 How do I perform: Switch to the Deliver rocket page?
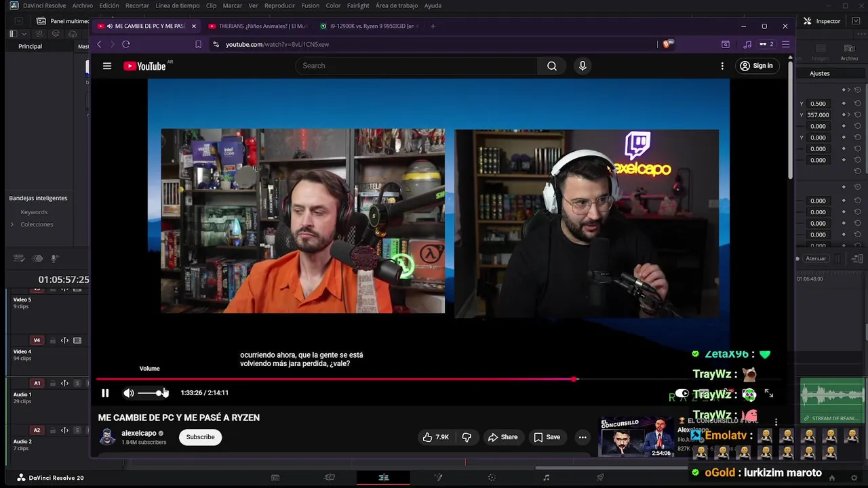600,478
